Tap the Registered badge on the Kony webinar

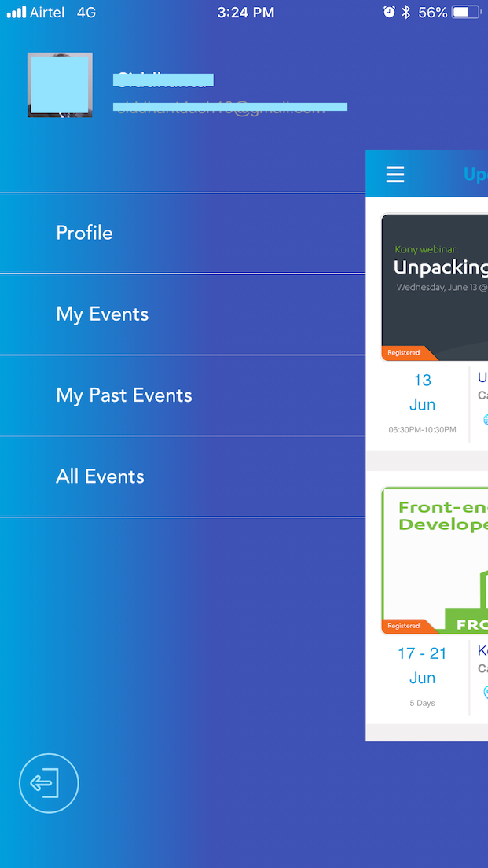(x=405, y=353)
